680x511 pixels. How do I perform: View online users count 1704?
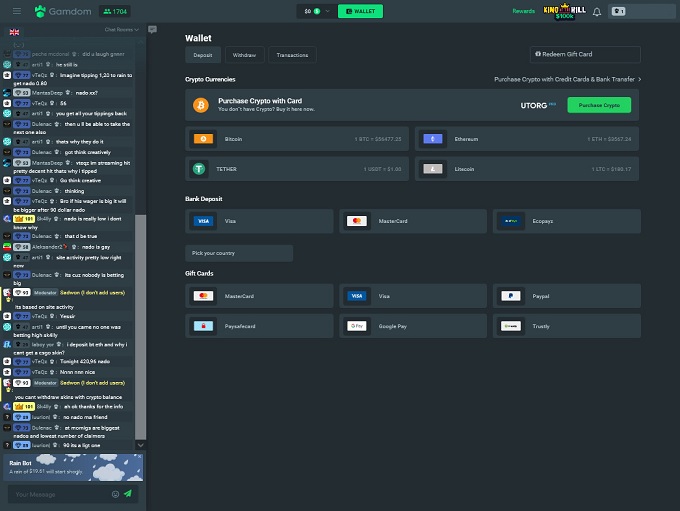[115, 11]
